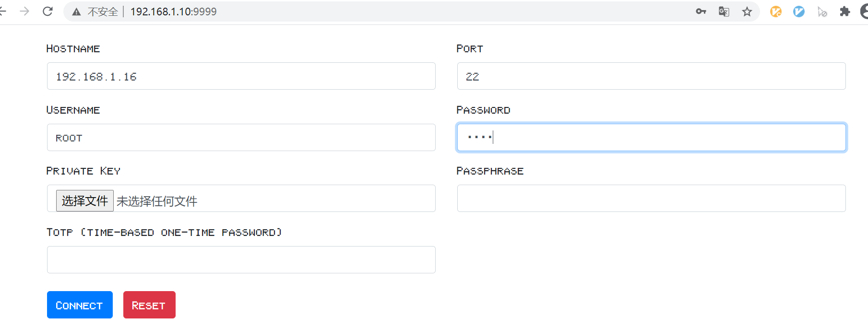
Task: Click the choose file button for Private Key
Action: point(84,200)
